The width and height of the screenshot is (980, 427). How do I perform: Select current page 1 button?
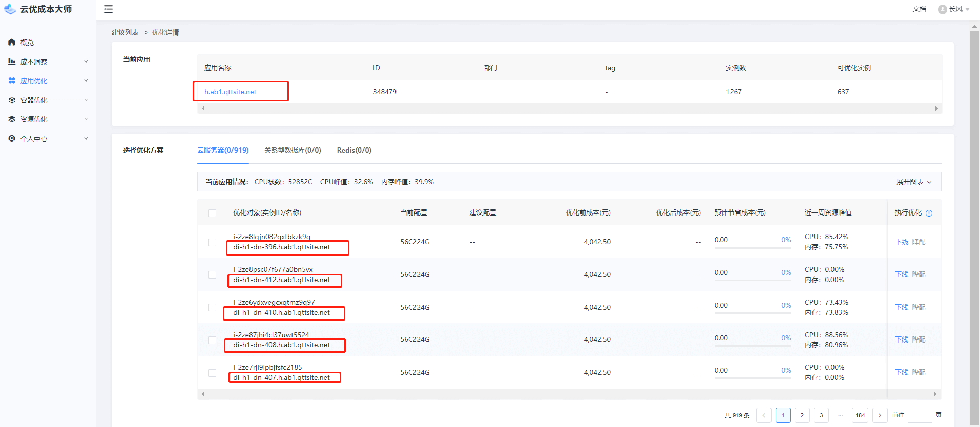[783, 415]
